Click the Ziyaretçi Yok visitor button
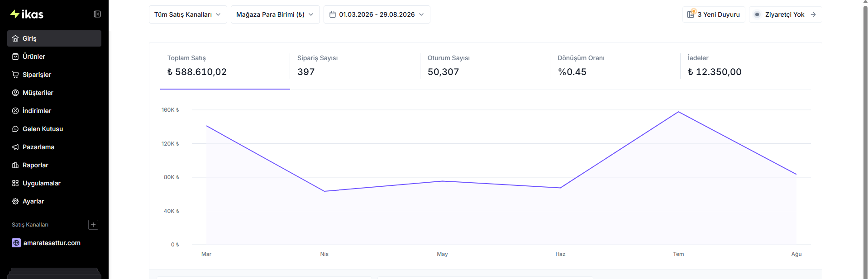868x279 pixels. (x=786, y=14)
